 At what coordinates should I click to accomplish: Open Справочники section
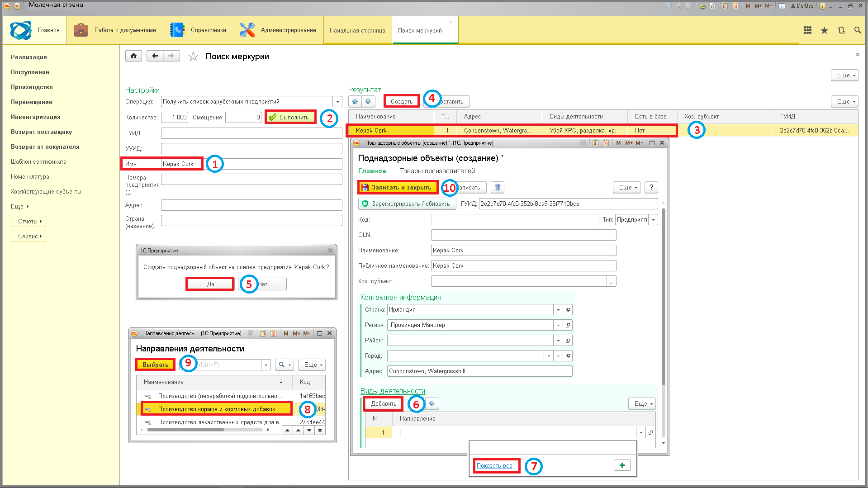point(198,30)
